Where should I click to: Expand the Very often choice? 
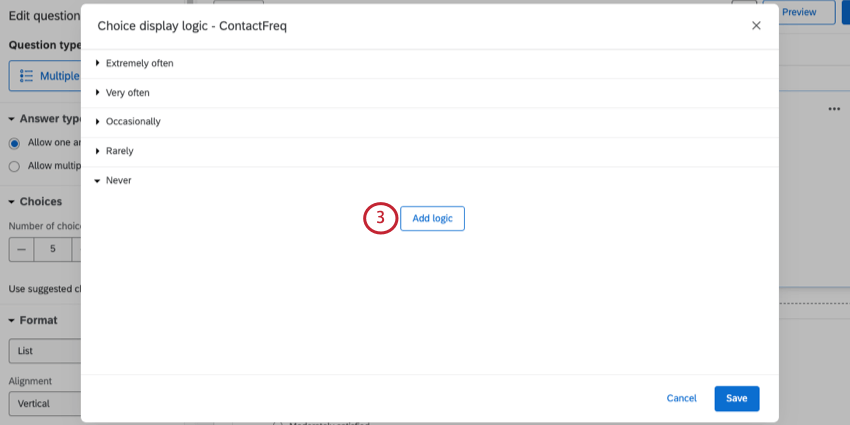98,92
